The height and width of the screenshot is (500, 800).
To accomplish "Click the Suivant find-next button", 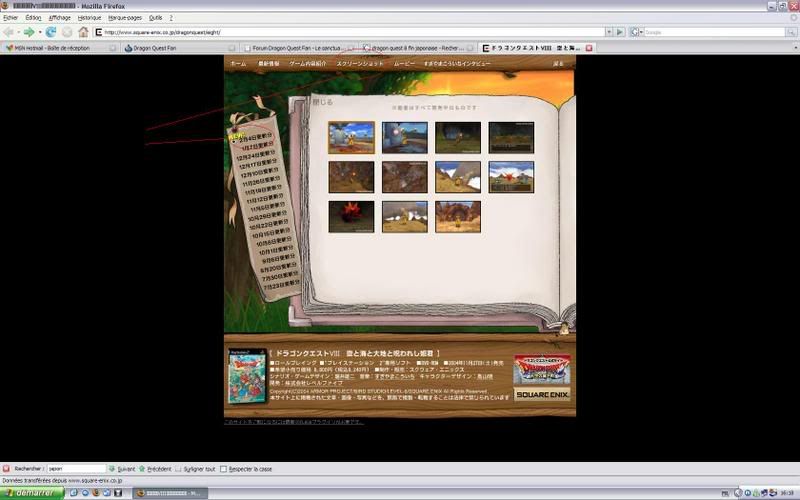I will coord(122,468).
